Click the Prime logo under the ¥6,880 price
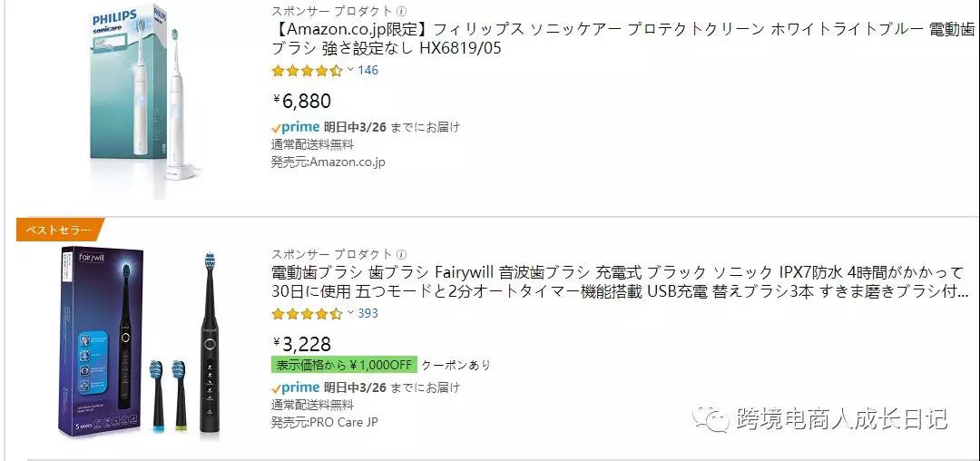This screenshot has width=980, height=461. point(295,127)
